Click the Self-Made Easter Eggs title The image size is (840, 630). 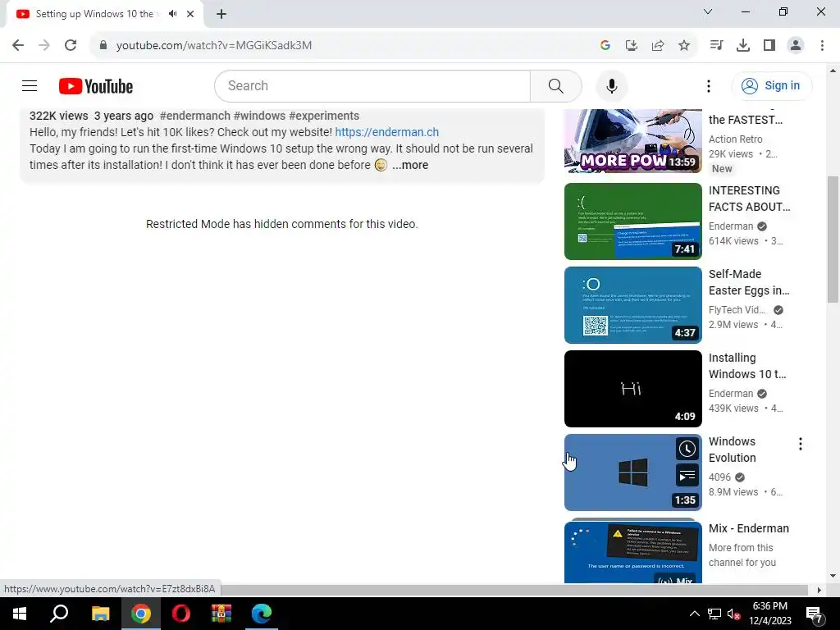pyautogui.click(x=749, y=282)
